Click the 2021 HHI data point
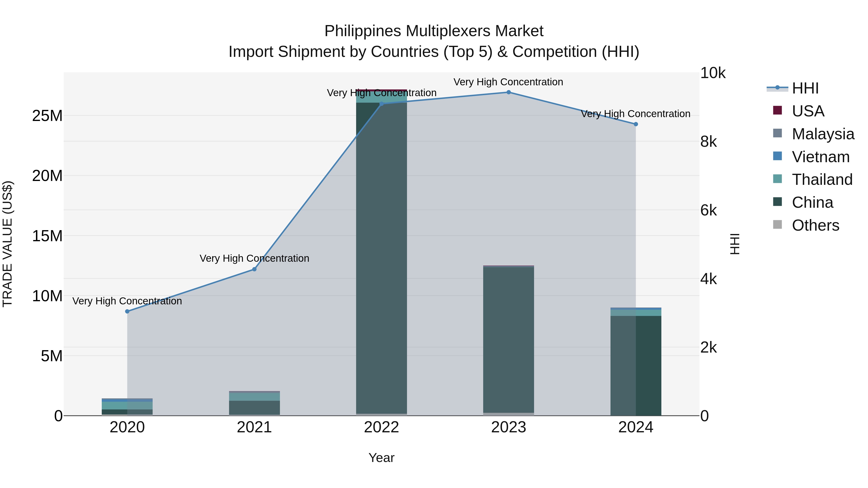This screenshot has width=868, height=488. point(254,269)
